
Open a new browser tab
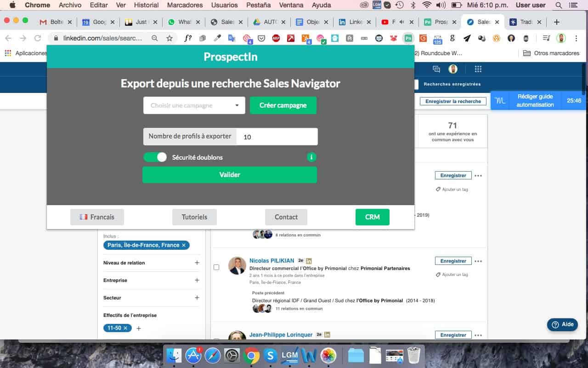(x=556, y=22)
